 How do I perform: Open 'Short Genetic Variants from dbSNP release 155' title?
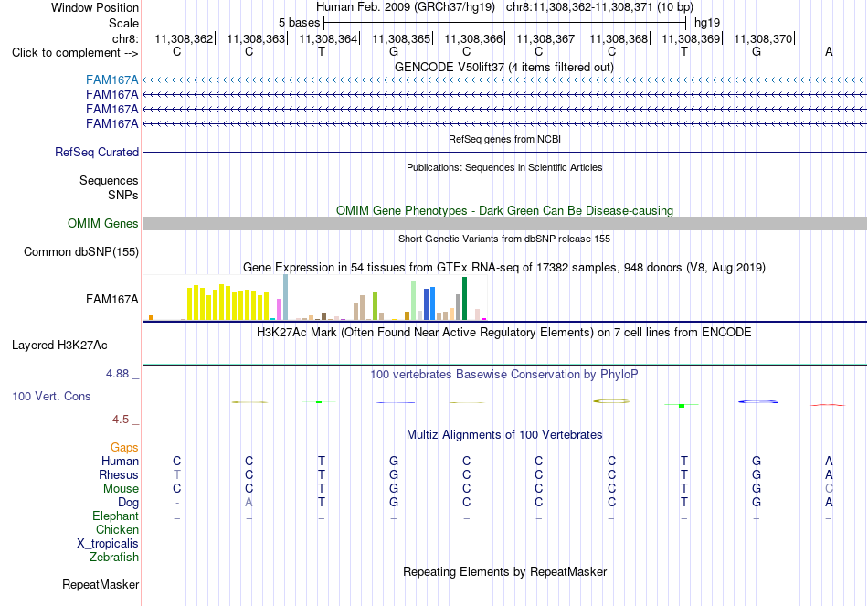504,239
